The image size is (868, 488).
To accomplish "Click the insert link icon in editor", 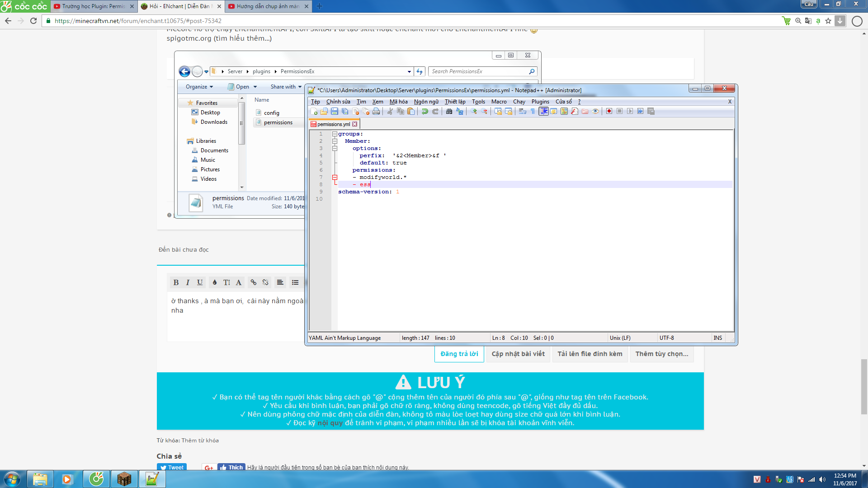I will [253, 282].
